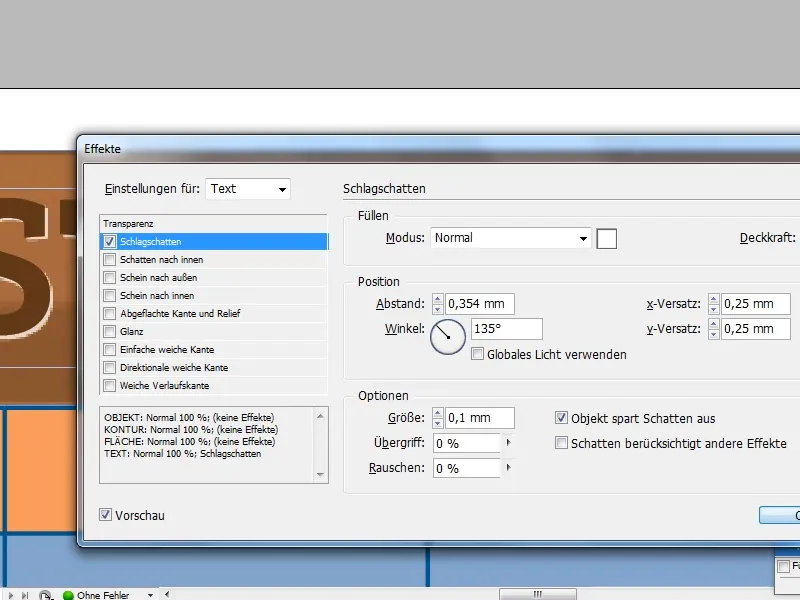Decrease Abstand with its down arrow
This screenshot has width=800, height=600.
[x=437, y=309]
